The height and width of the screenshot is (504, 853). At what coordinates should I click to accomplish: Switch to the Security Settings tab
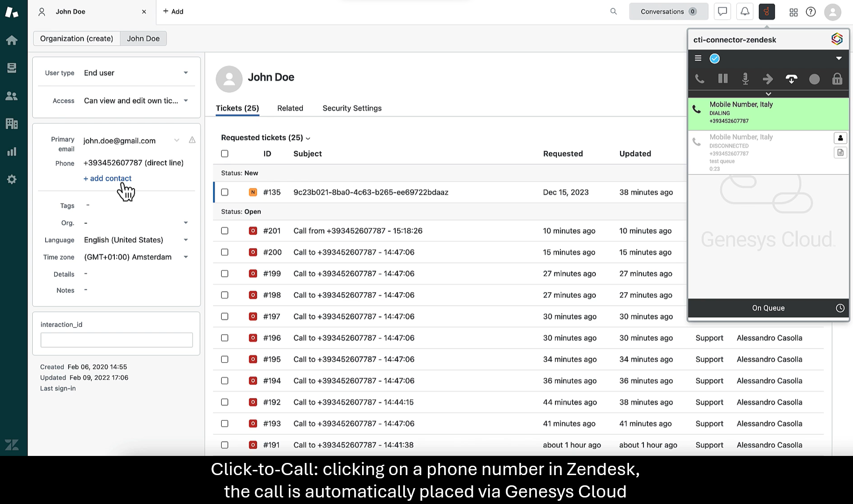(x=352, y=108)
